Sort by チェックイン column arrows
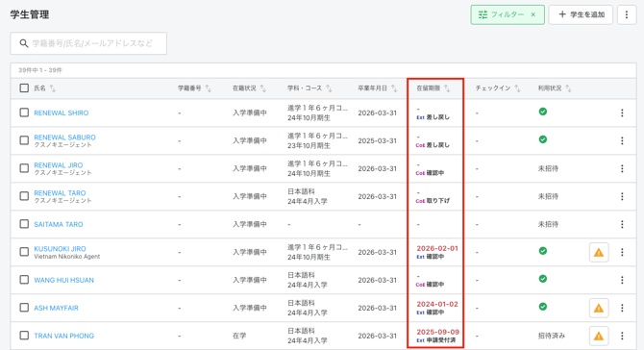644x350 pixels. tap(517, 88)
